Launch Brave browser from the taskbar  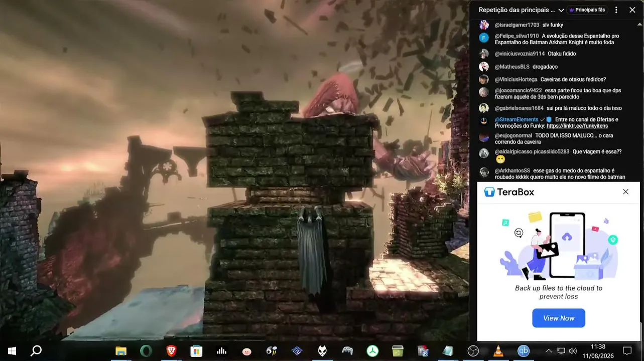tap(171, 351)
